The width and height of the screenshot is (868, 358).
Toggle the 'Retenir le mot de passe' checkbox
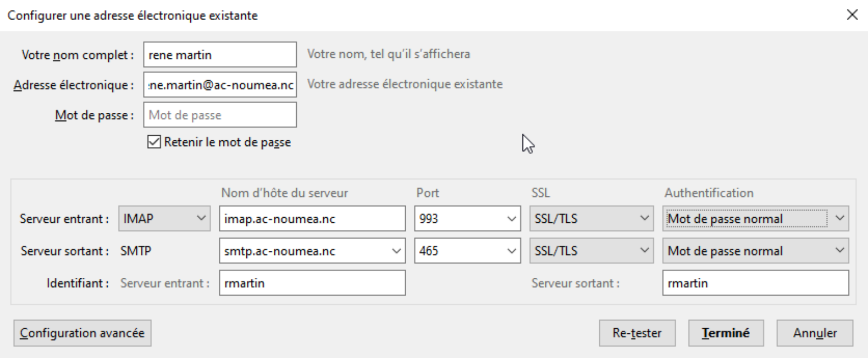tap(154, 142)
